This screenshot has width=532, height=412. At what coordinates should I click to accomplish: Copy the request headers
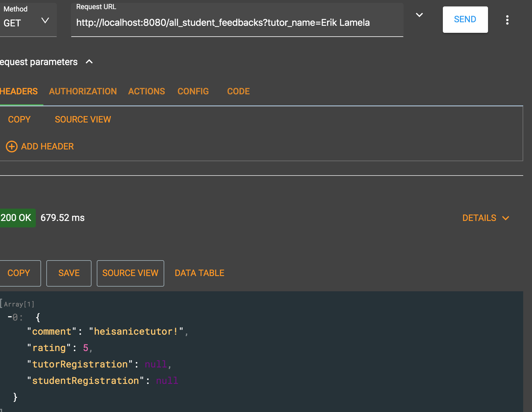pyautogui.click(x=19, y=120)
